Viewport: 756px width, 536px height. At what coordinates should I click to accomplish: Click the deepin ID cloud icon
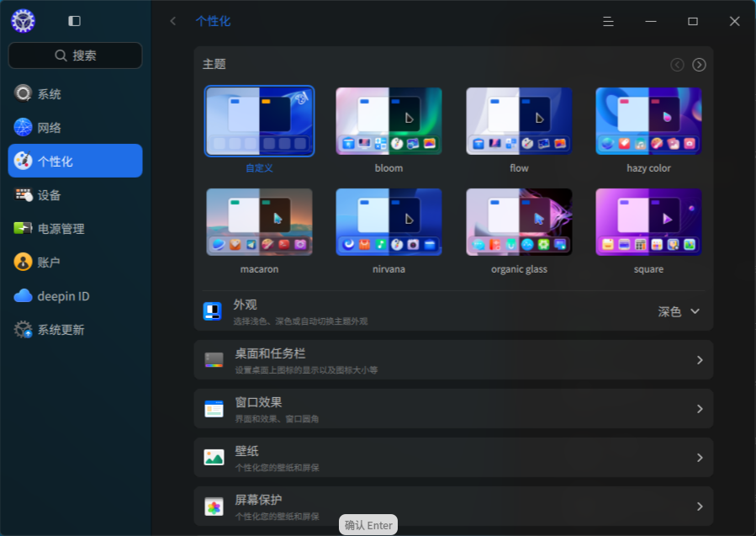point(23,295)
